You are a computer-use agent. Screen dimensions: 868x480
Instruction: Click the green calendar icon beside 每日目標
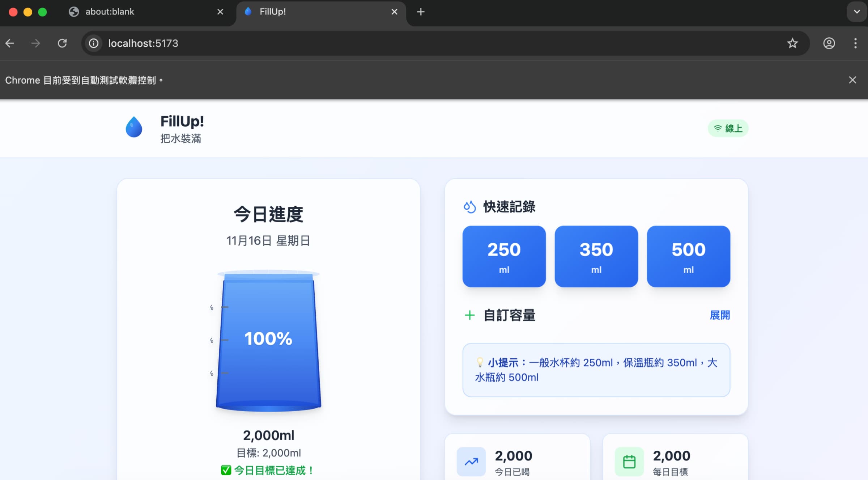coord(629,461)
